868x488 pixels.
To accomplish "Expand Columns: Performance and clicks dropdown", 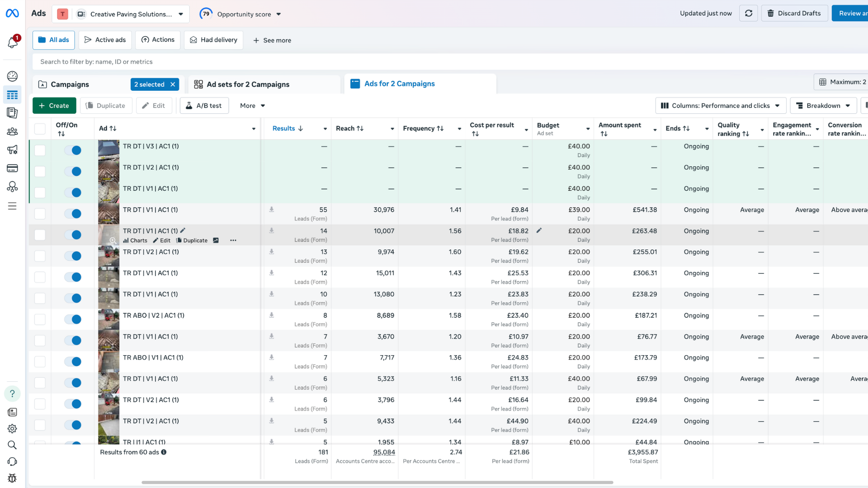I will 721,106.
